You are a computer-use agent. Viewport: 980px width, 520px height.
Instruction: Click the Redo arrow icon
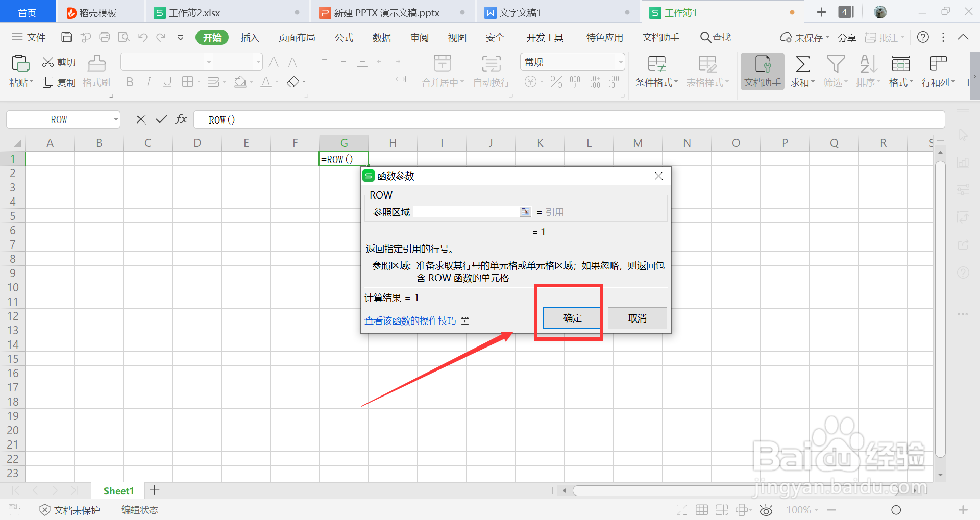point(161,37)
